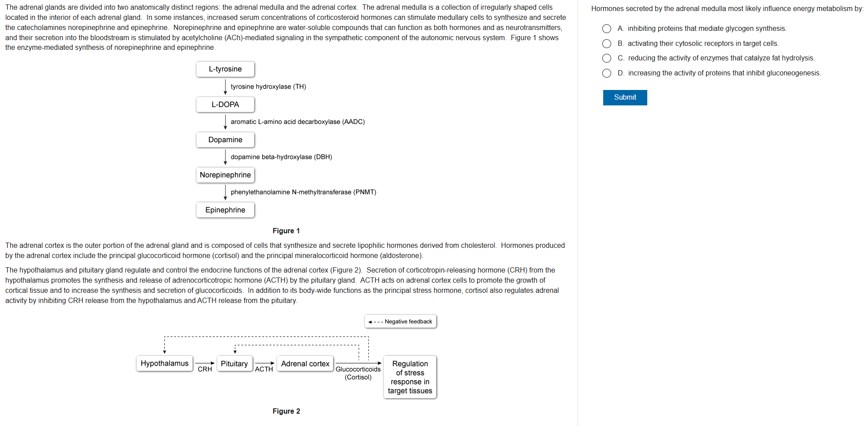Click the L-tyrosine box in Figure 1
Viewport: 868px width, 426px height.
click(225, 69)
